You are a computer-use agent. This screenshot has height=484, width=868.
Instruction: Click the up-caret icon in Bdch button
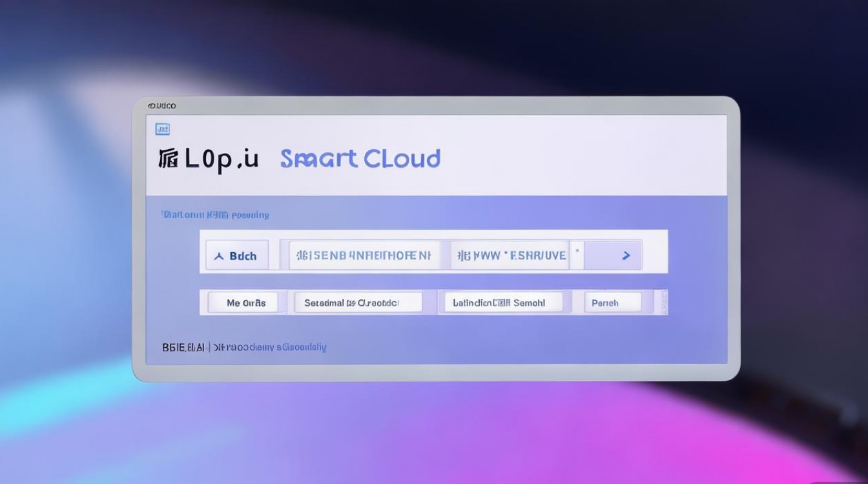218,256
